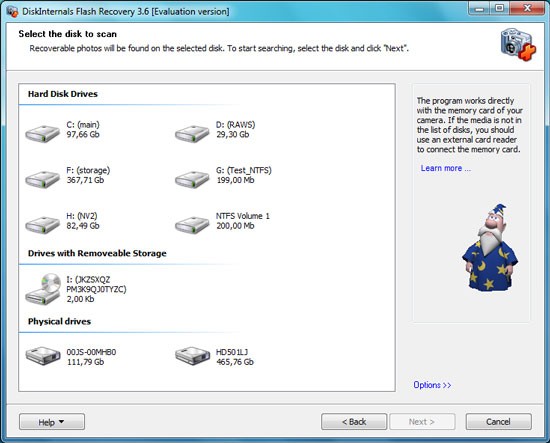Screen dimensions: 550x443
Task: Click the "29,30 Gb" size text
Action: [233, 134]
